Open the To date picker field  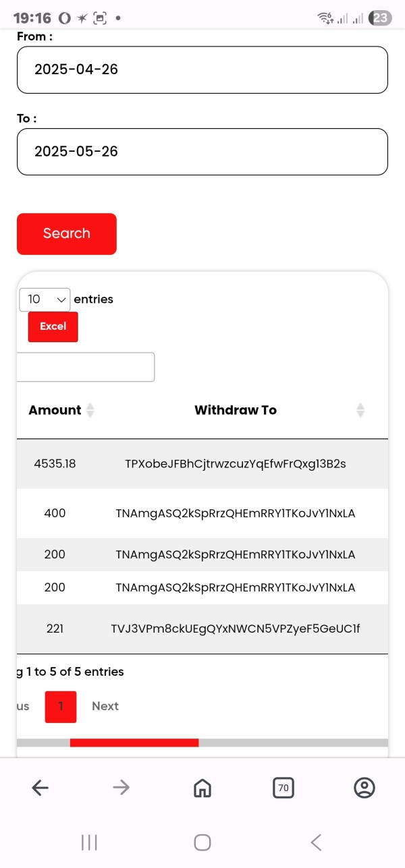(x=202, y=152)
